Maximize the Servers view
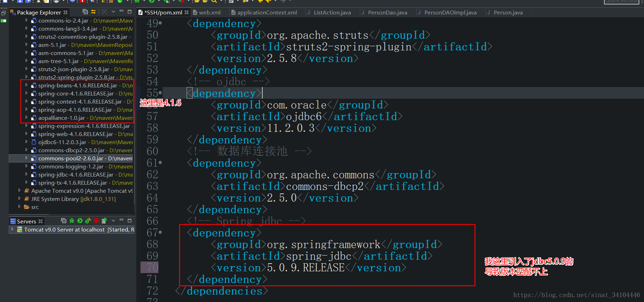Image resolution: width=644 pixels, height=302 pixels. tap(130, 221)
